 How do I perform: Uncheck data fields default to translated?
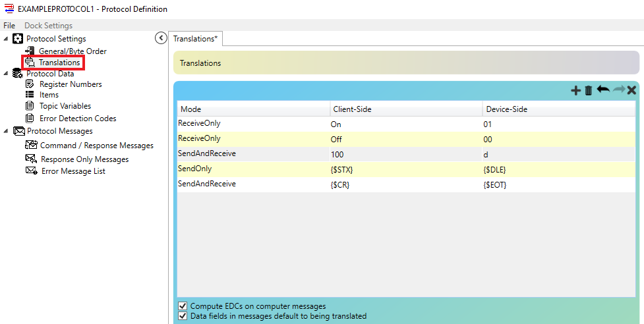[183, 316]
